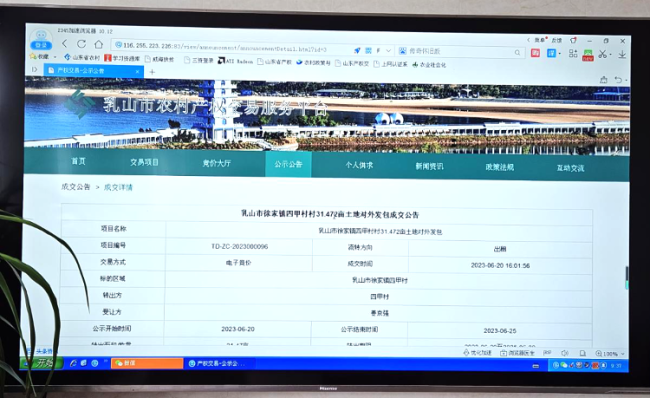This screenshot has height=398, width=650.
Task: Open the 100% zoom level dropdown
Action: pos(609,354)
